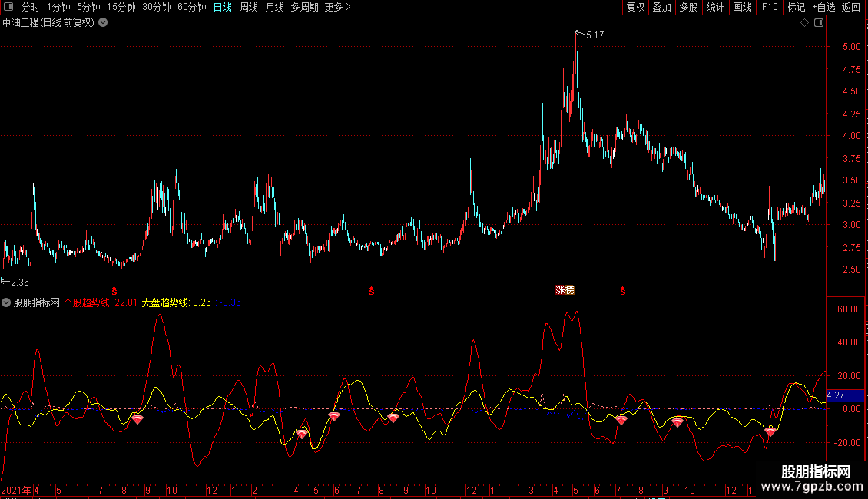Open the 统计 statistics tool
Screen dimensions: 868x499
coord(715,7)
